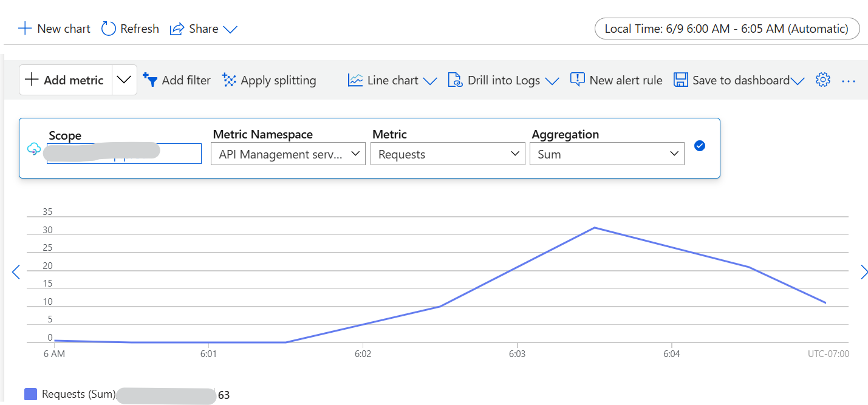Screen dimensions: 868x405
Task: Click the New alert rule text label
Action: 626,80
